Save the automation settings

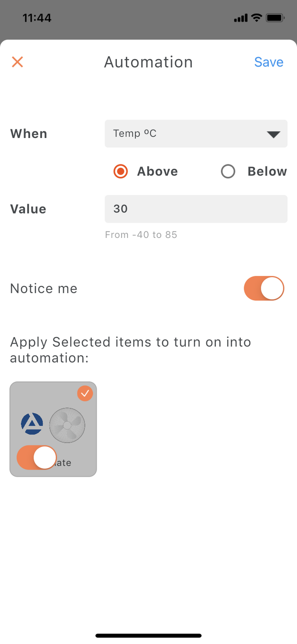[x=269, y=62]
